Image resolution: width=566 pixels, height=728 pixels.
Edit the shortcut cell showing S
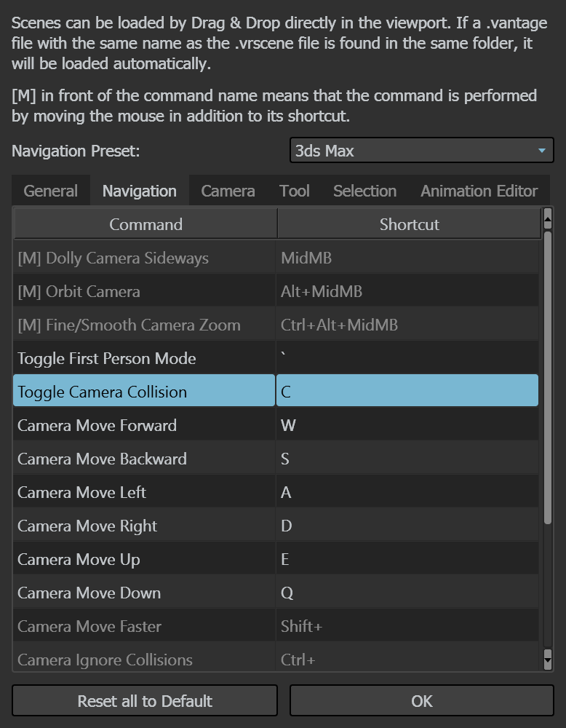407,459
